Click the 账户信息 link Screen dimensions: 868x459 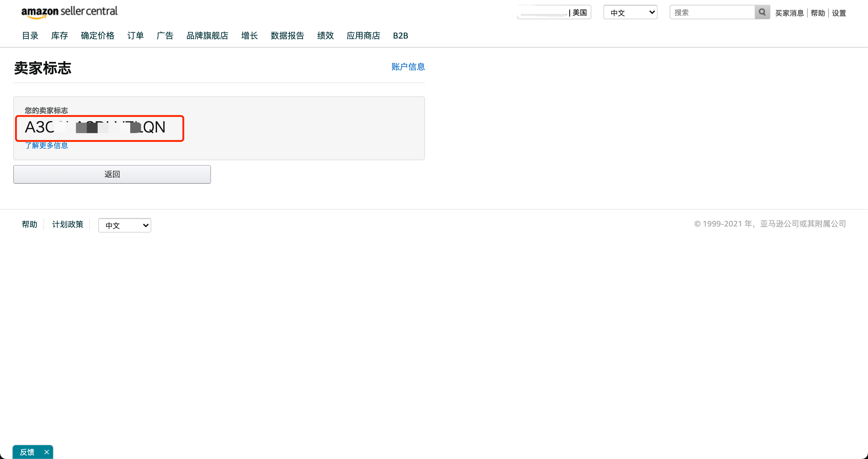coord(408,67)
